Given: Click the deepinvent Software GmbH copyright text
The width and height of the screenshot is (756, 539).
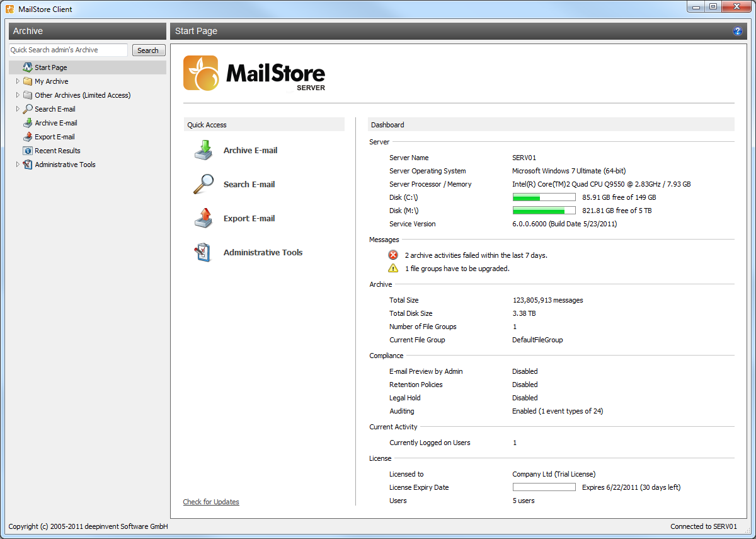Looking at the screenshot, I should pyautogui.click(x=88, y=526).
